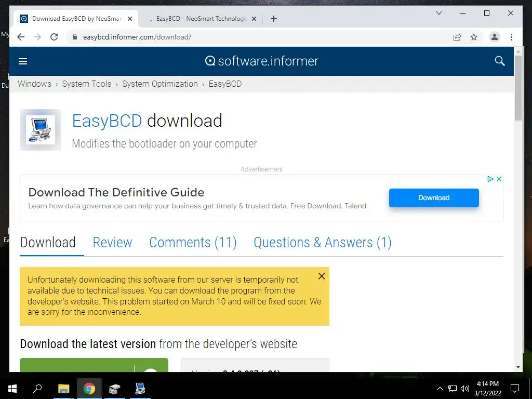Click the volume speaker icon in tray

tap(465, 389)
